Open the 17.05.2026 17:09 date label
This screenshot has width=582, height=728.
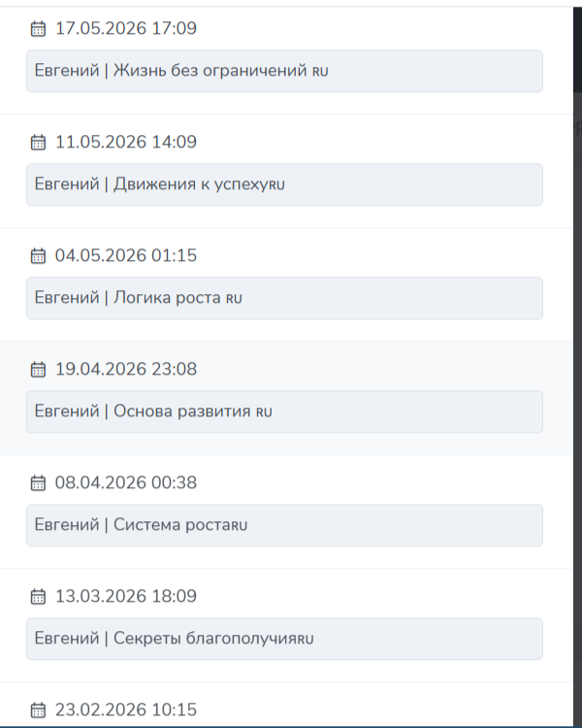click(x=126, y=28)
